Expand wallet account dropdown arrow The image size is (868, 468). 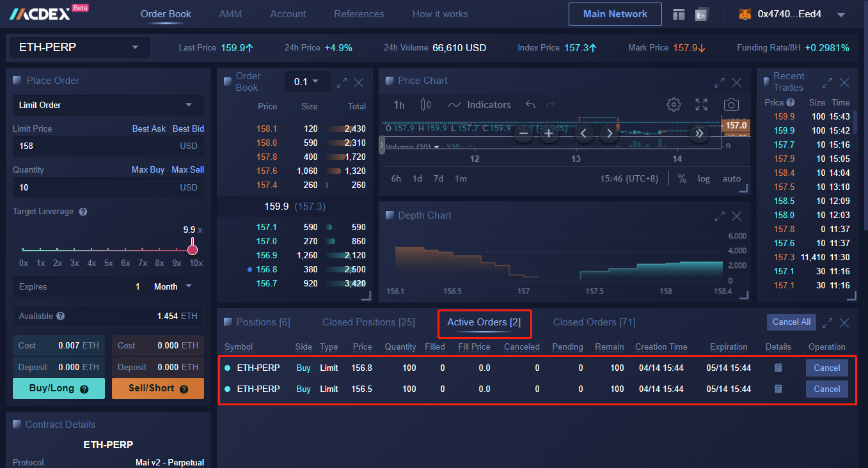click(841, 15)
